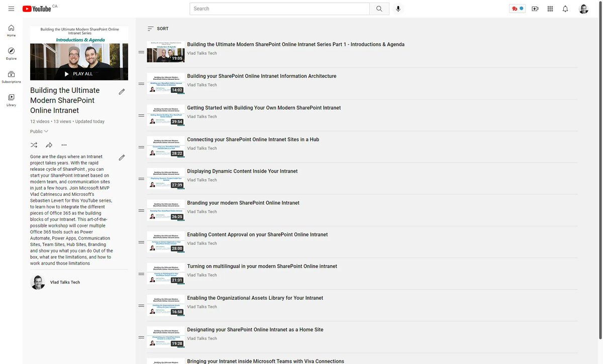The height and width of the screenshot is (364, 603).
Task: Click the 27:39 video thumbnail
Action: [166, 178]
